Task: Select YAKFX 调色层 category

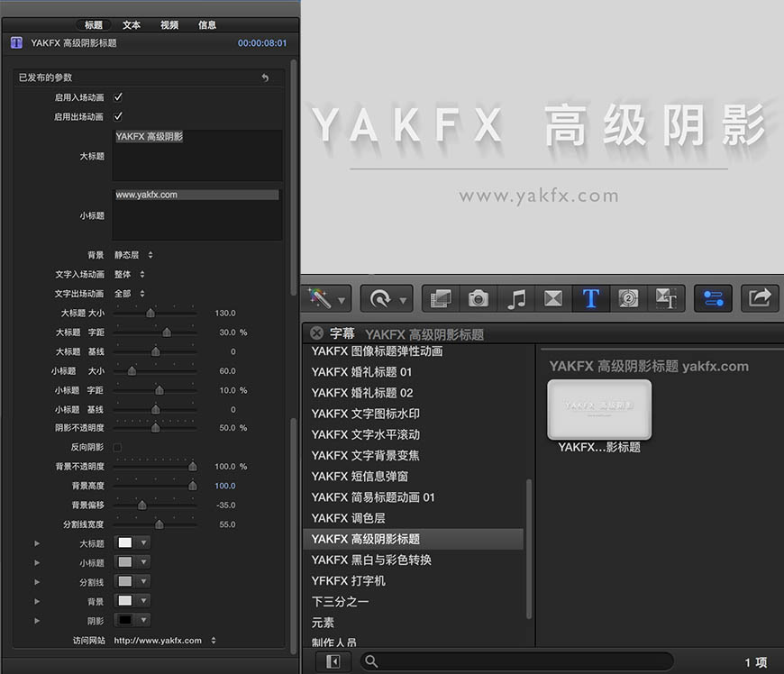Action: pyautogui.click(x=414, y=518)
